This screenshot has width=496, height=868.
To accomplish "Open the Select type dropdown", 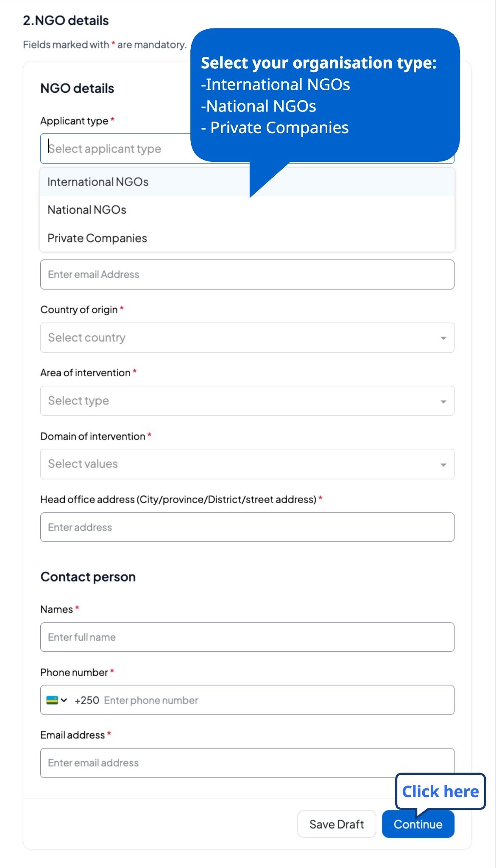I will 247,401.
